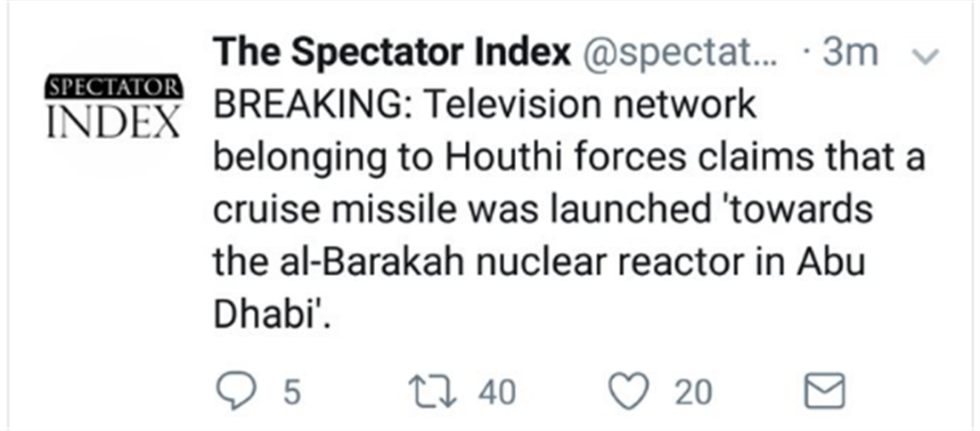Click the reply speech bubble icon
The image size is (980, 431).
(236, 392)
